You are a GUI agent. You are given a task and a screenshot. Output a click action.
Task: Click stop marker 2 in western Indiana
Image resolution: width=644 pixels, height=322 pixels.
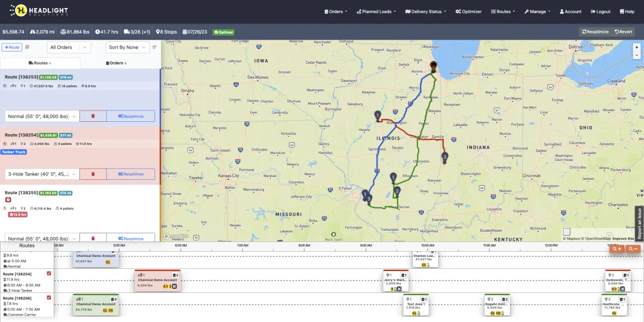coord(445,157)
